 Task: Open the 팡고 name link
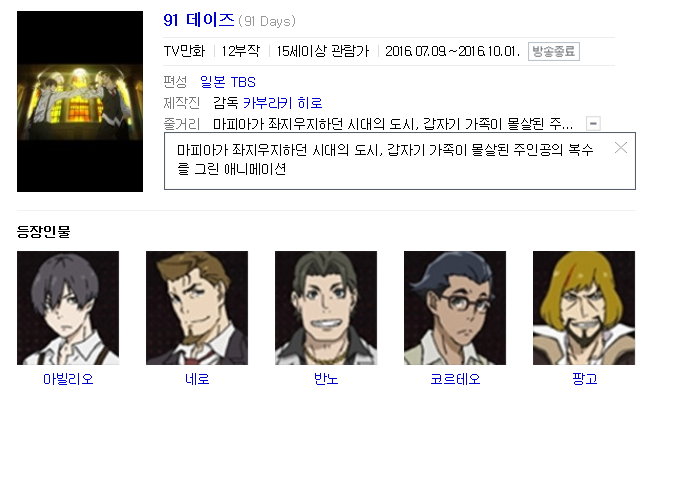(x=584, y=379)
